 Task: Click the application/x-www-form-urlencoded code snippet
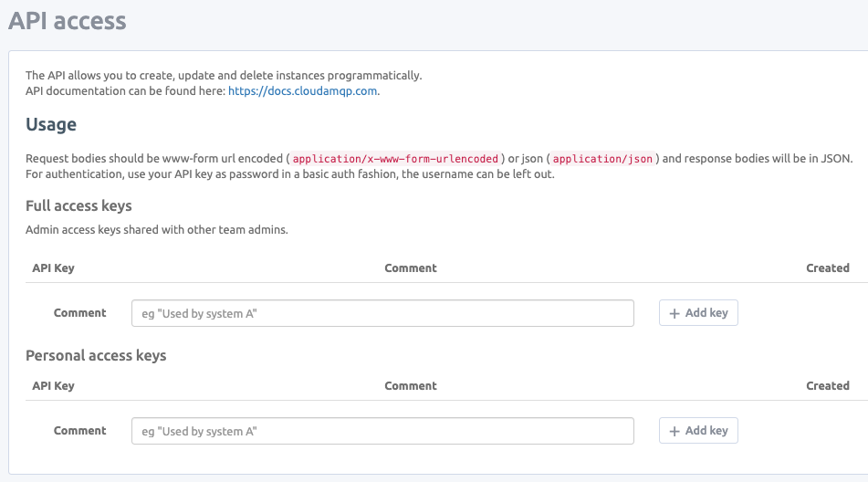click(x=395, y=159)
